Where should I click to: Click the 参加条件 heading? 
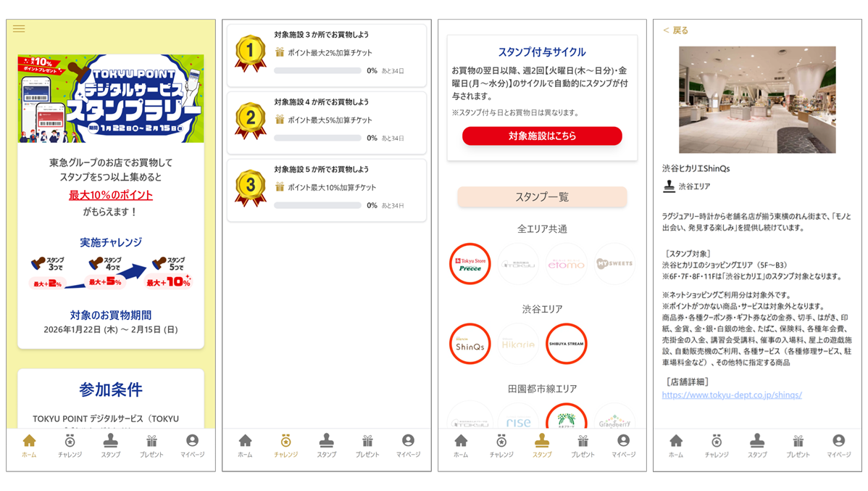pyautogui.click(x=111, y=389)
